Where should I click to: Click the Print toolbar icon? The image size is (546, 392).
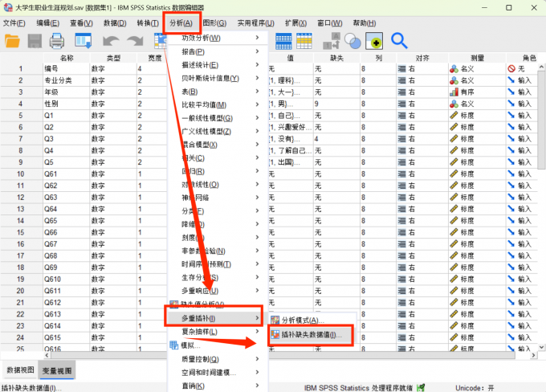point(57,40)
